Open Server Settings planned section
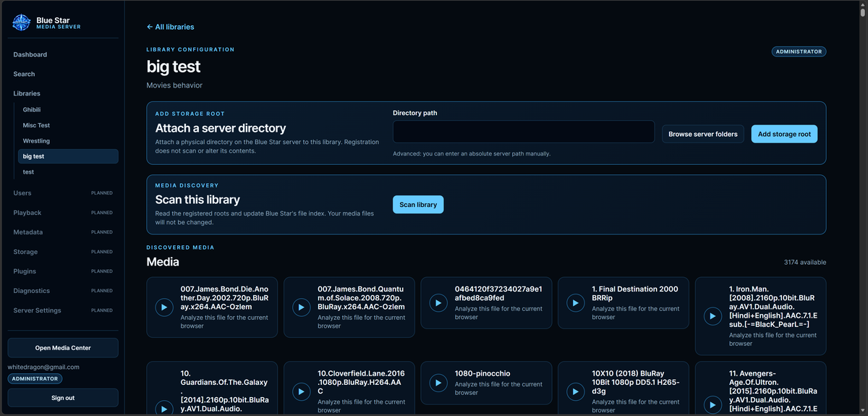Viewport: 868px width, 416px height. pos(63,310)
